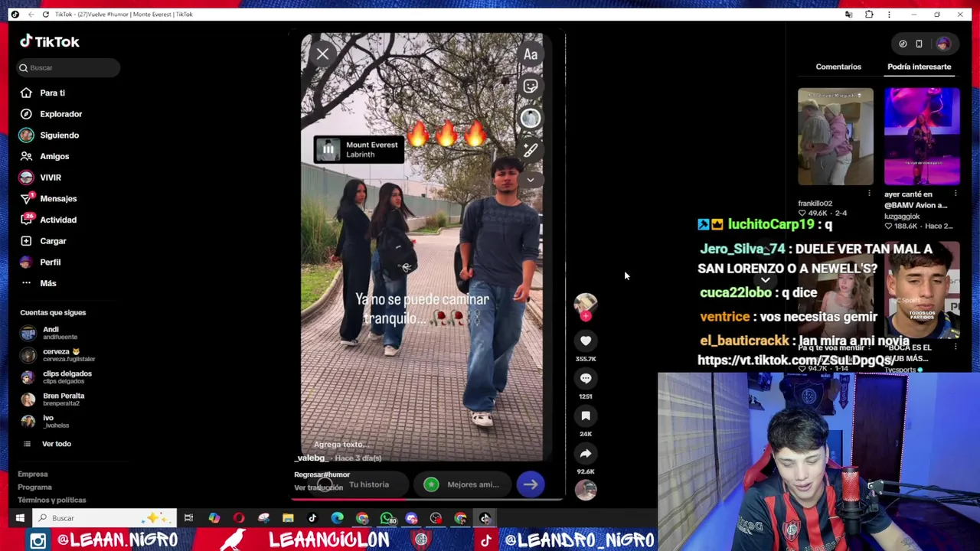Open options menu for frankillo02 video
Viewport: 980px width, 551px height.
tap(869, 194)
